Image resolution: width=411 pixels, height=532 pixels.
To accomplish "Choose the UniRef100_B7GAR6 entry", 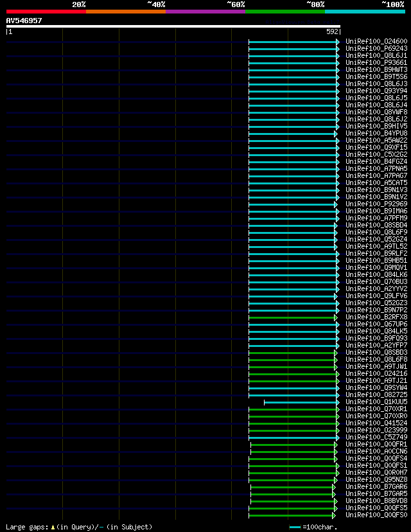I will pos(376,486).
